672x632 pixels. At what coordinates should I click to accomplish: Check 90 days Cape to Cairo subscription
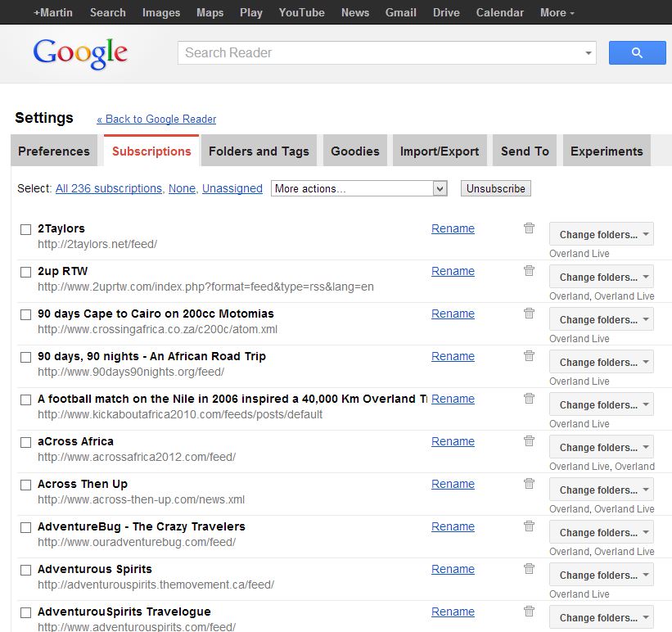coord(25,314)
